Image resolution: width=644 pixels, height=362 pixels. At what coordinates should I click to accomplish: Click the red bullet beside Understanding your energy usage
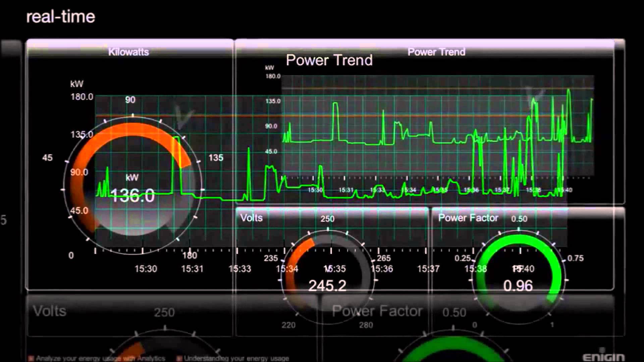tap(179, 358)
